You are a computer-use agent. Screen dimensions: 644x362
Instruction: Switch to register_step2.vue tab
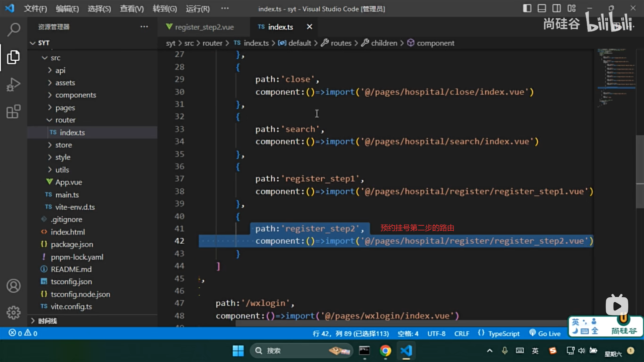(204, 27)
